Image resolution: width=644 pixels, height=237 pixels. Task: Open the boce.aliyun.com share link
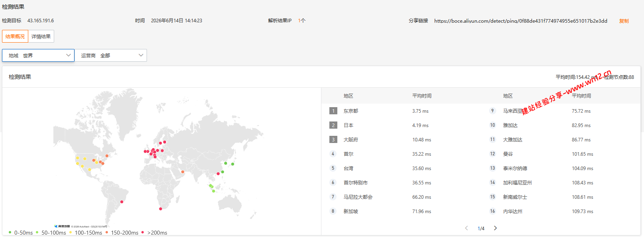coord(521,21)
